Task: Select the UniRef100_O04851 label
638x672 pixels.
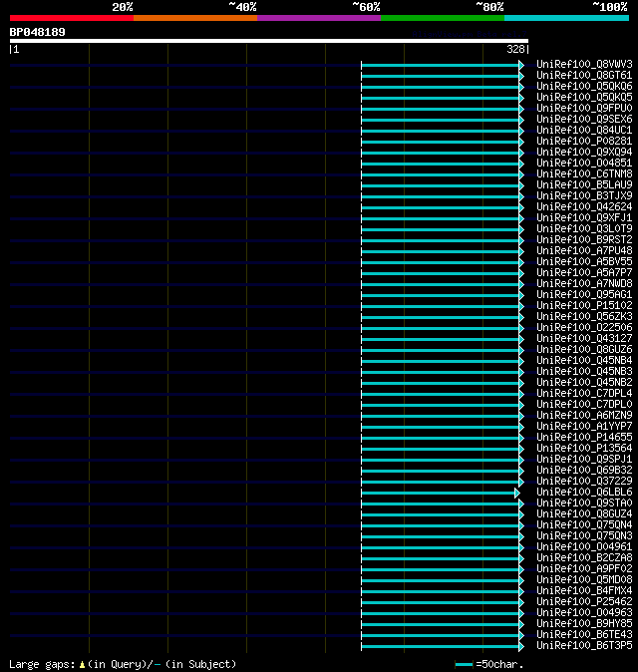Action: [x=584, y=163]
